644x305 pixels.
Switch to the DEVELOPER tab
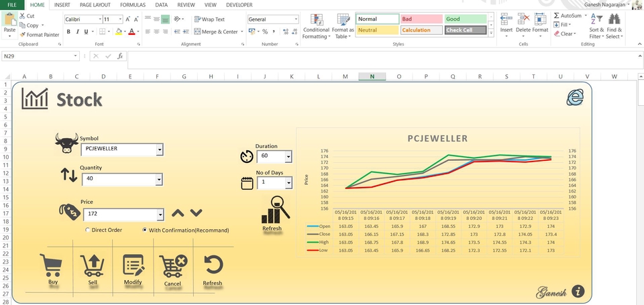click(239, 5)
